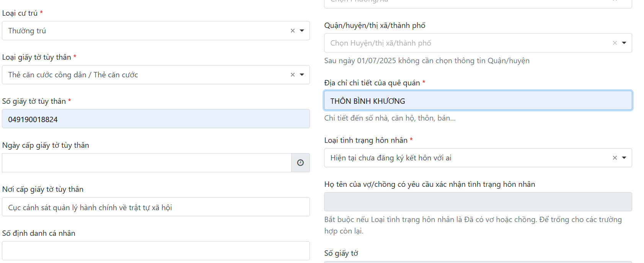Click the Chọn Huyện/thị xã/thành phố placeholder
This screenshot has height=263, width=644.
pyautogui.click(x=381, y=43)
